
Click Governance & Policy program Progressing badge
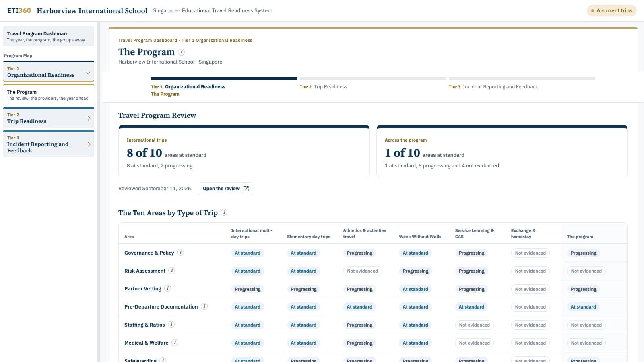click(583, 253)
